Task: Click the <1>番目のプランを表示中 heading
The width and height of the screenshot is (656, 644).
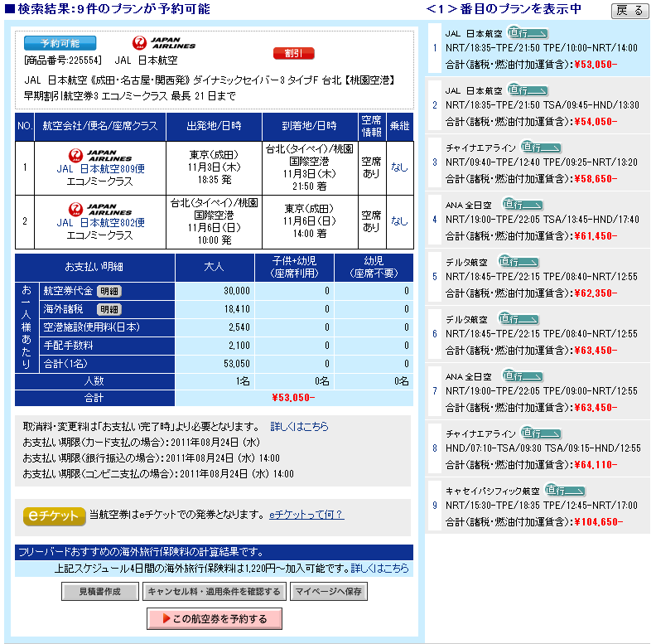Action: (x=504, y=9)
